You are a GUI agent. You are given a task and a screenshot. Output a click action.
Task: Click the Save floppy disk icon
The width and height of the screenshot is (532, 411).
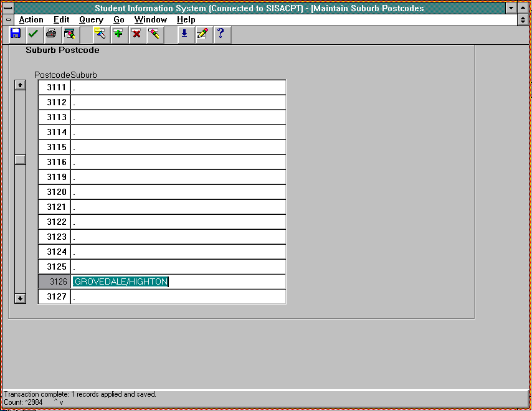pos(16,34)
